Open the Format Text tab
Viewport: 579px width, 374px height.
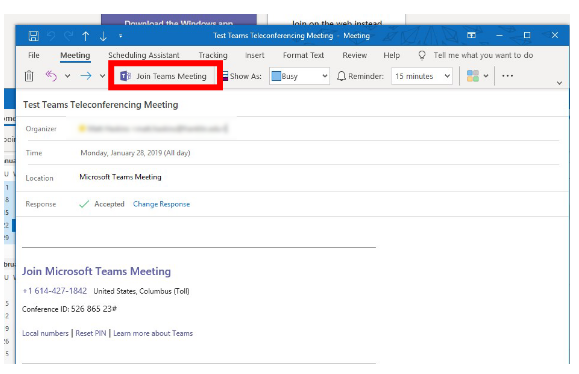point(303,55)
